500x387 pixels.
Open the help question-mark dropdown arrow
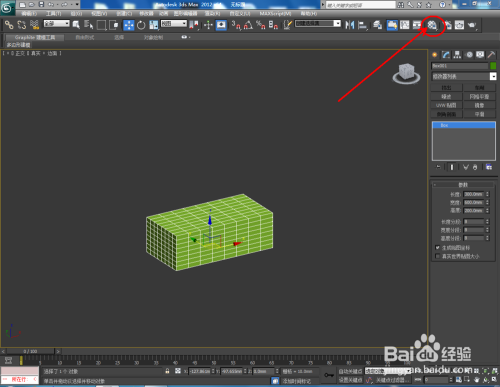click(x=448, y=4)
